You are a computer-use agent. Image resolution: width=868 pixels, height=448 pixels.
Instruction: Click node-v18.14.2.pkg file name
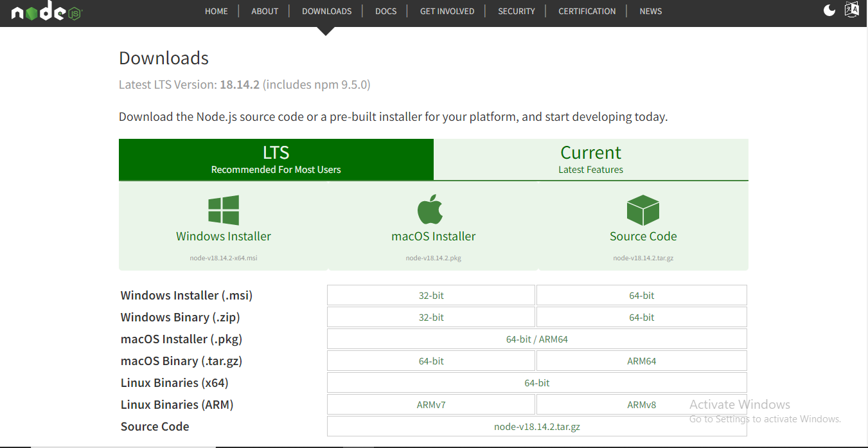click(434, 258)
